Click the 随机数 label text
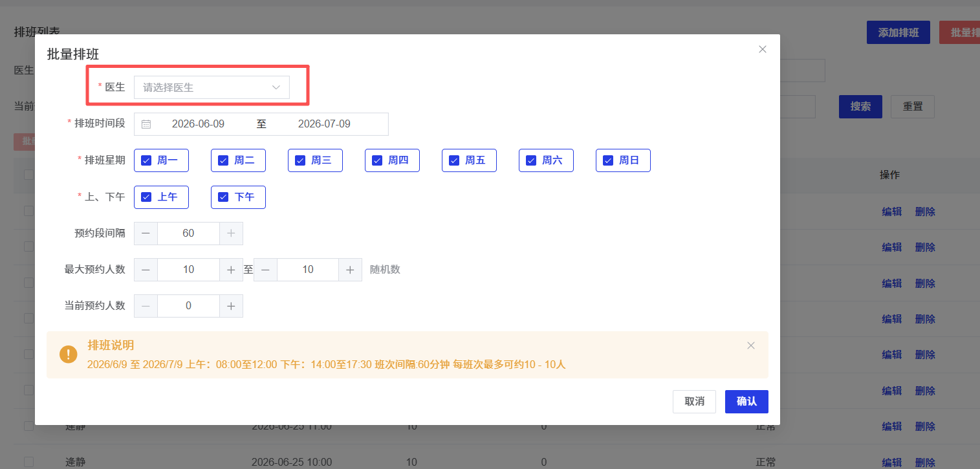Viewport: 980px width, 469px height. point(385,270)
